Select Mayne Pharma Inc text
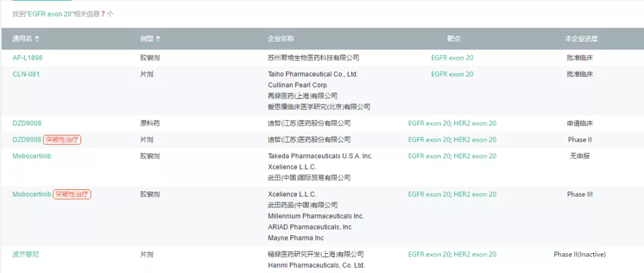The height and width of the screenshot is (273, 644). pos(296,238)
